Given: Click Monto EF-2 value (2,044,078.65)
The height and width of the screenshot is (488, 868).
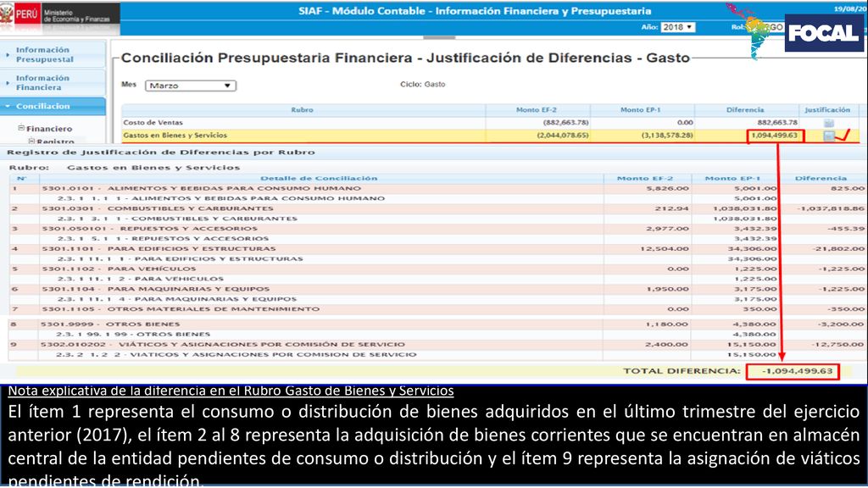Looking at the screenshot, I should coord(563,135).
